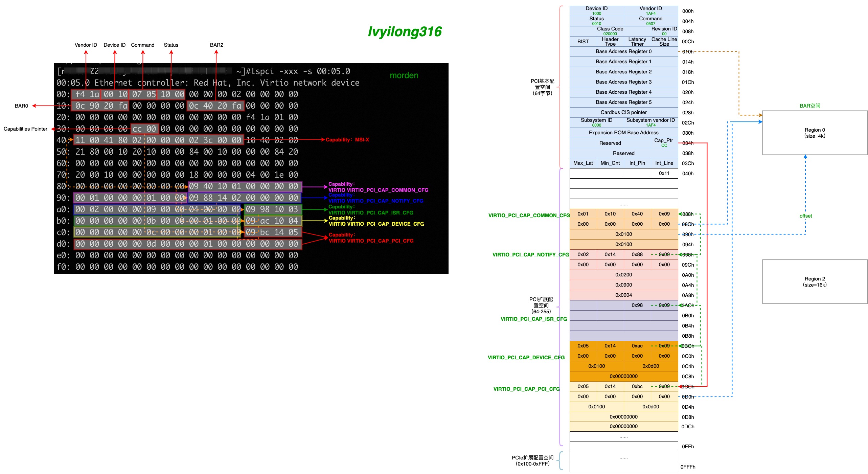Click the 'e0:' row offset in terminal
The width and height of the screenshot is (868, 474).
63,255
